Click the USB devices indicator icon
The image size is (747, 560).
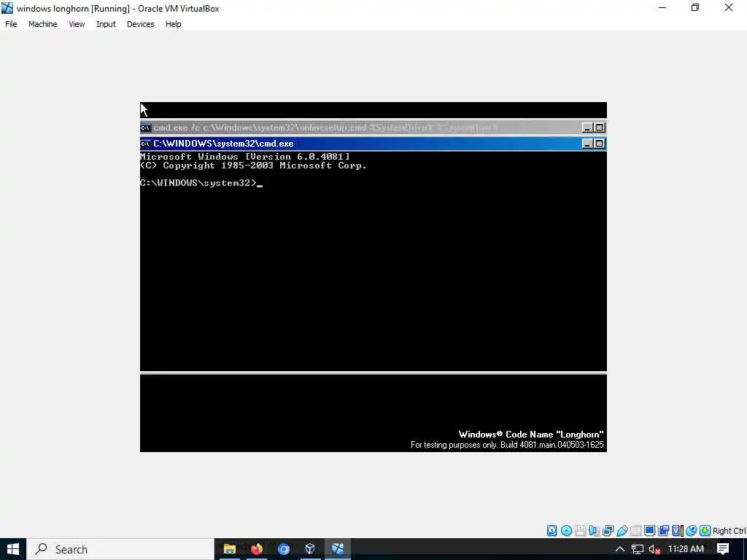pos(622,531)
